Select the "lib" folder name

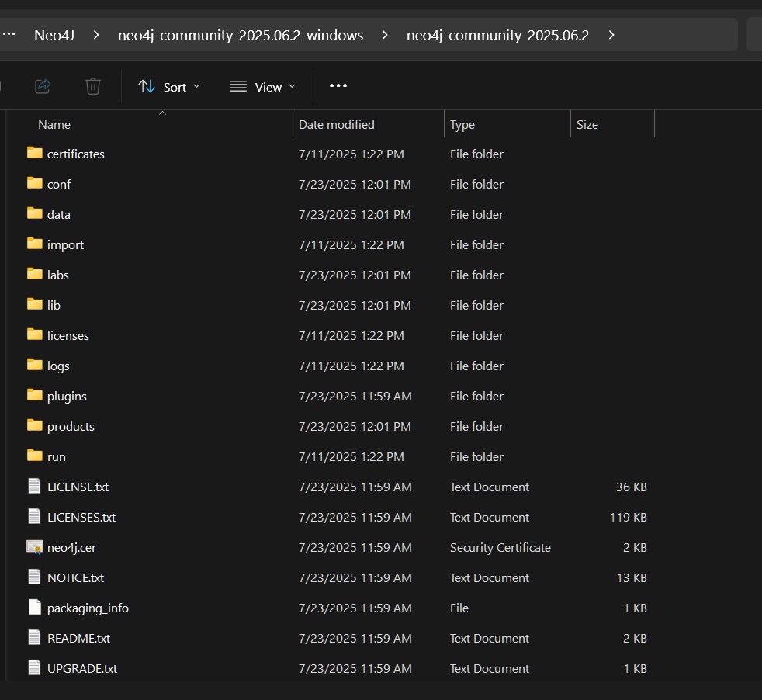pos(54,305)
